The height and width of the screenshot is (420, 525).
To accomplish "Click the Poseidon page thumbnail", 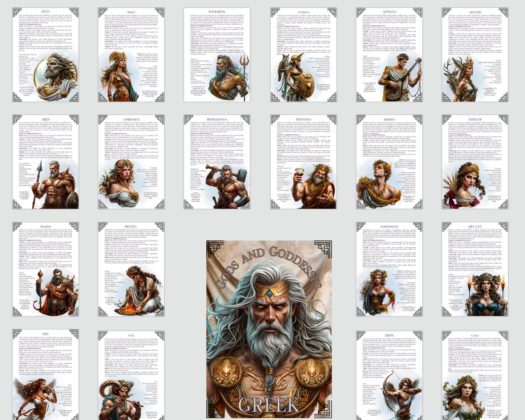I will click(217, 54).
